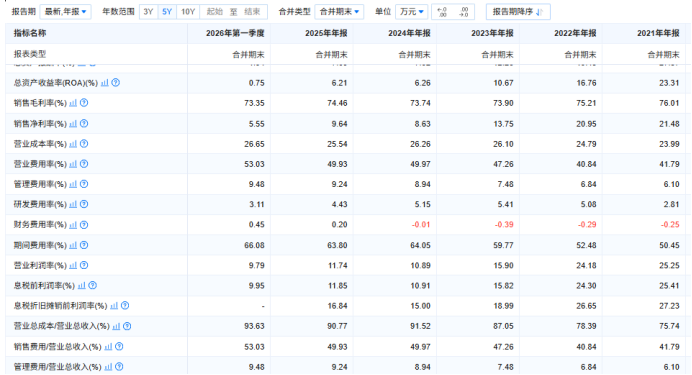
Task: Click help icon for 研发费用率(%)
Action: pos(84,204)
